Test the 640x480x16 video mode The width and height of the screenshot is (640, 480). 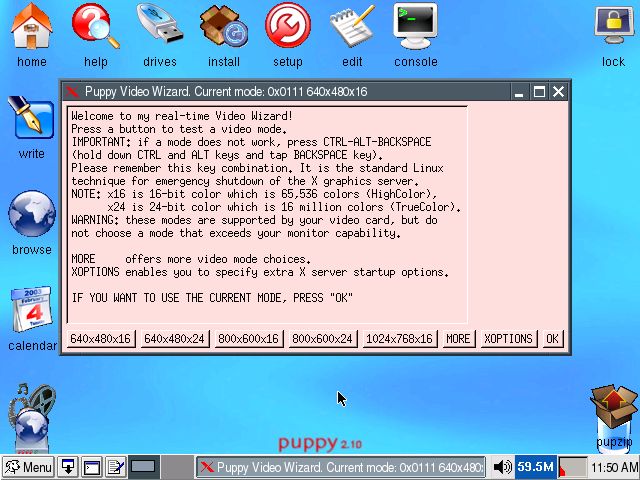coord(100,339)
